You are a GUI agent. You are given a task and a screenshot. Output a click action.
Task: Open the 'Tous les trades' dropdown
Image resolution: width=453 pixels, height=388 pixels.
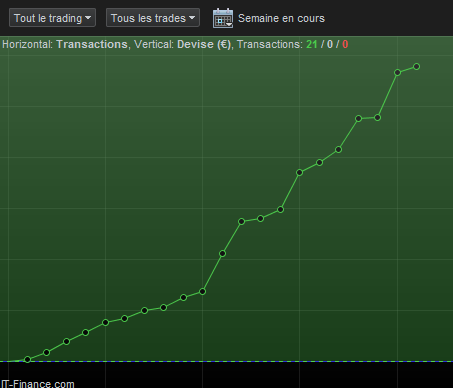click(x=153, y=18)
